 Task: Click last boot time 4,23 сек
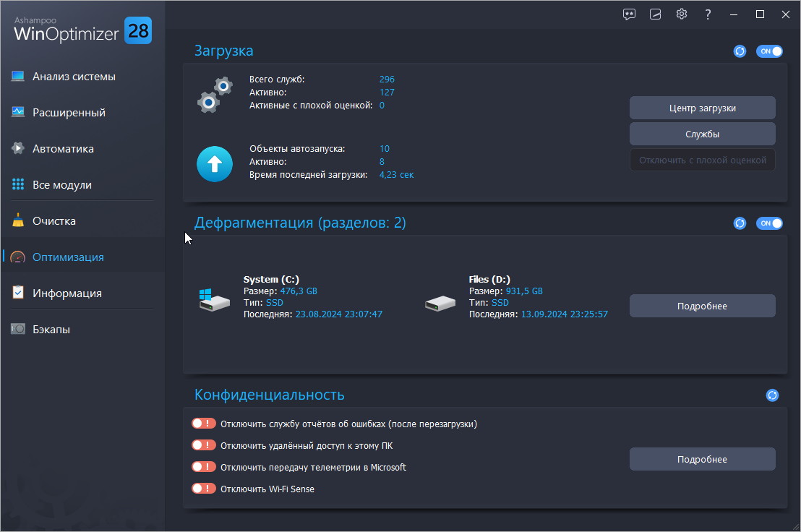click(396, 175)
